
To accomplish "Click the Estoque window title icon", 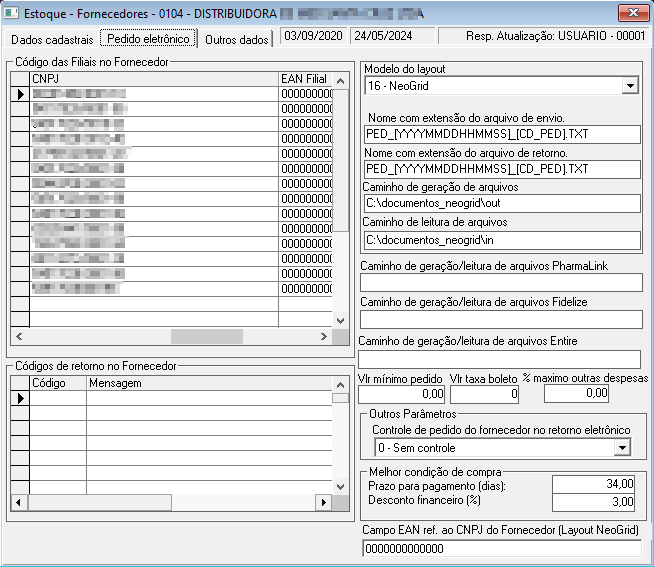I will point(11,13).
